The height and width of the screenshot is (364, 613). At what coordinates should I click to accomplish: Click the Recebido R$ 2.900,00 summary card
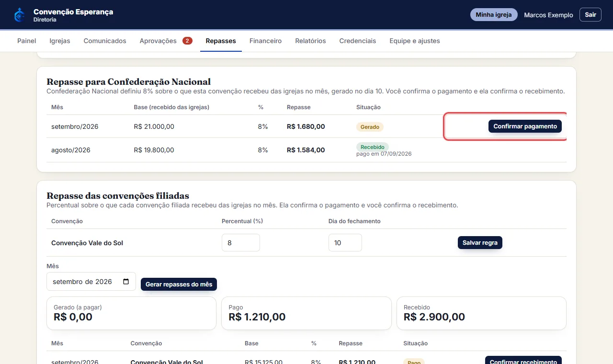pyautogui.click(x=481, y=313)
